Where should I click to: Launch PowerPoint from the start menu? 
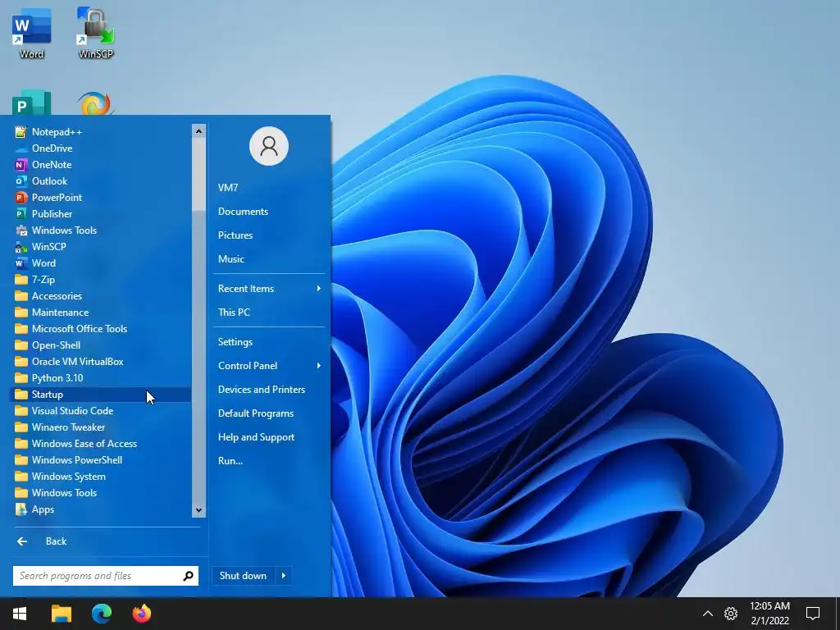pos(101,197)
